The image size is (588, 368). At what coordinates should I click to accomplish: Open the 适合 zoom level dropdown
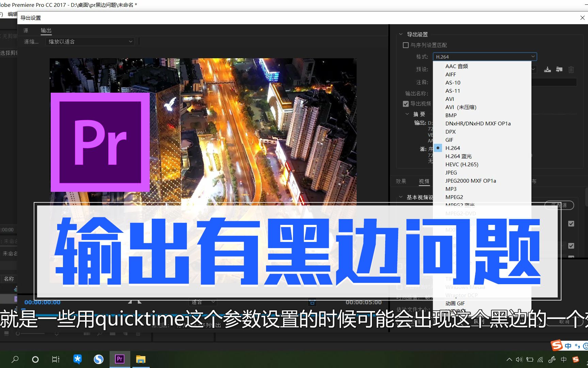tap(203, 302)
